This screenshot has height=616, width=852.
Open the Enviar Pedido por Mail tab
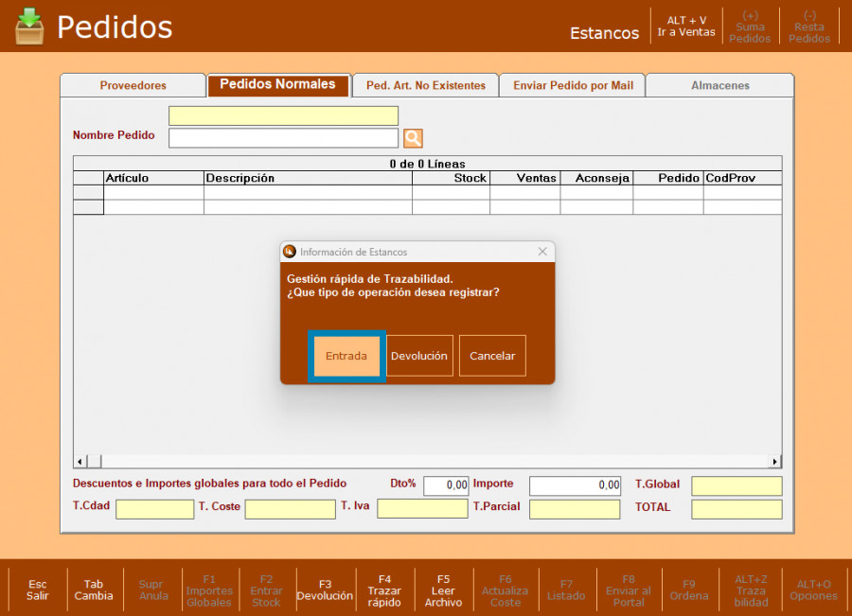(x=573, y=85)
